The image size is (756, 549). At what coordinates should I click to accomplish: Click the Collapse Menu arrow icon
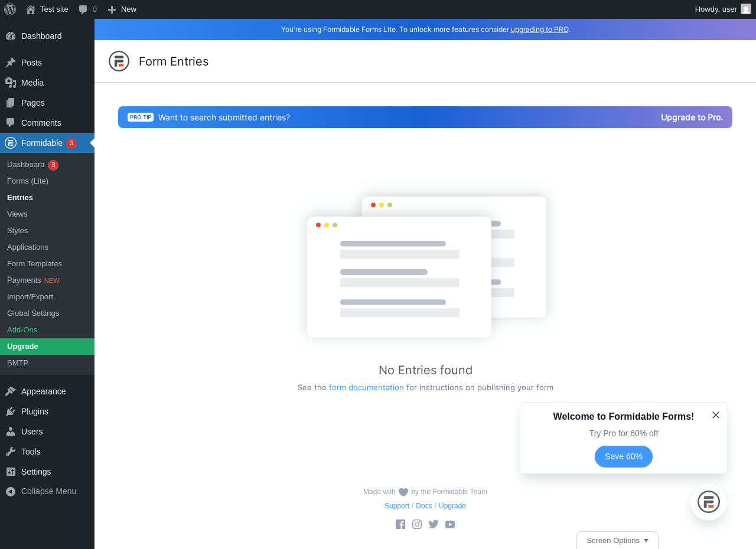pyautogui.click(x=11, y=491)
